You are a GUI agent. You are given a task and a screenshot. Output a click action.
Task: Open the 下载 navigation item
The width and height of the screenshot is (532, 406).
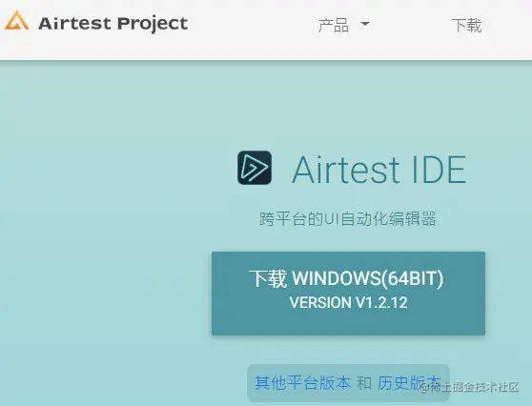pos(466,26)
